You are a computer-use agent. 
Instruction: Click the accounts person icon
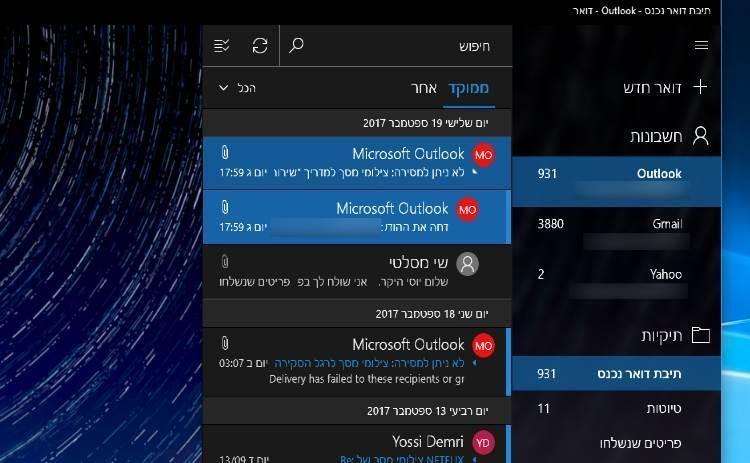(701, 136)
